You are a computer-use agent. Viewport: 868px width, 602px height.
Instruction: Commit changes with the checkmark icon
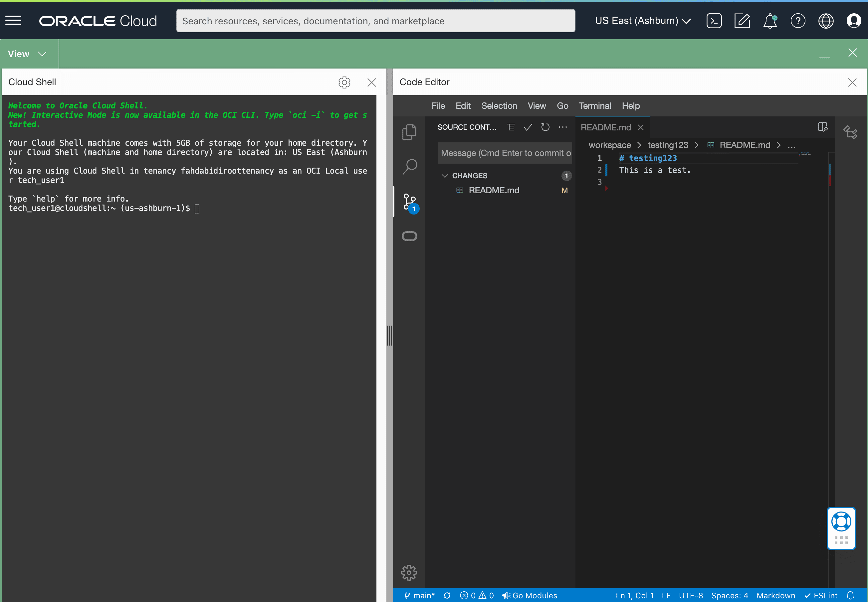tap(528, 127)
